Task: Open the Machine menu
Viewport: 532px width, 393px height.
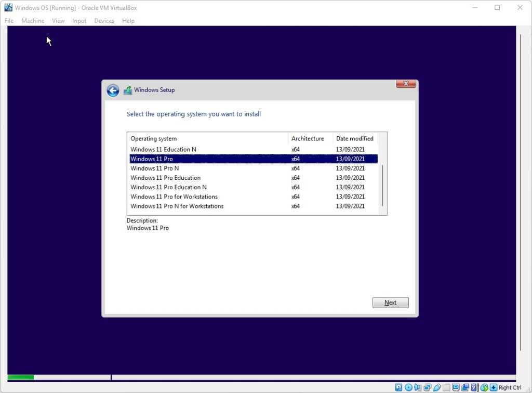Action: pos(33,21)
